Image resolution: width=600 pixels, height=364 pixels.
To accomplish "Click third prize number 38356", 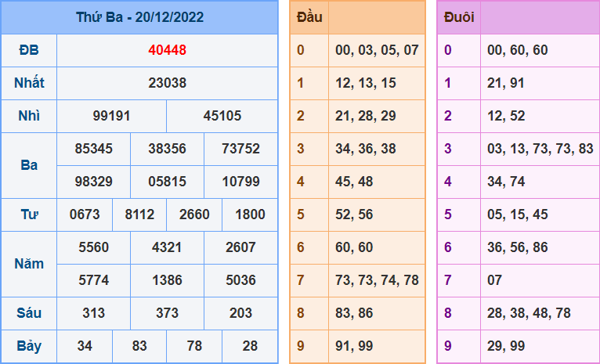I will [167, 149].
